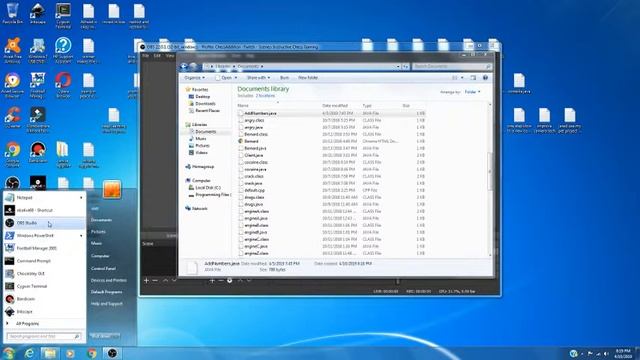Click the Start menu search programs box
This screenshot has height=360, width=640.
[x=44, y=336]
